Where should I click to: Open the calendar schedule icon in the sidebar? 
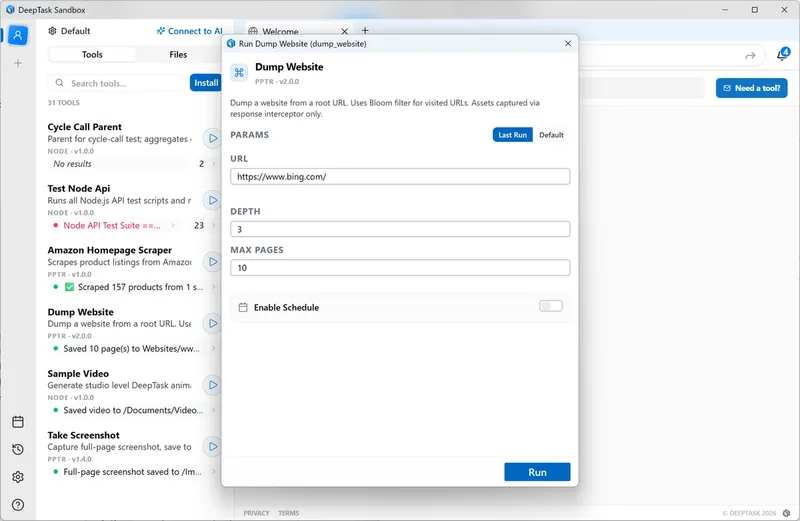pyautogui.click(x=18, y=422)
